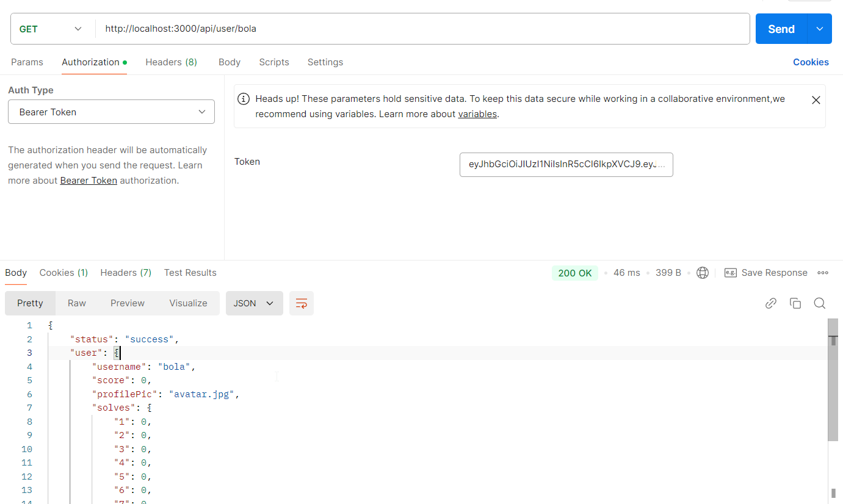
Task: Open the response Cookies (1) tab
Action: click(63, 273)
